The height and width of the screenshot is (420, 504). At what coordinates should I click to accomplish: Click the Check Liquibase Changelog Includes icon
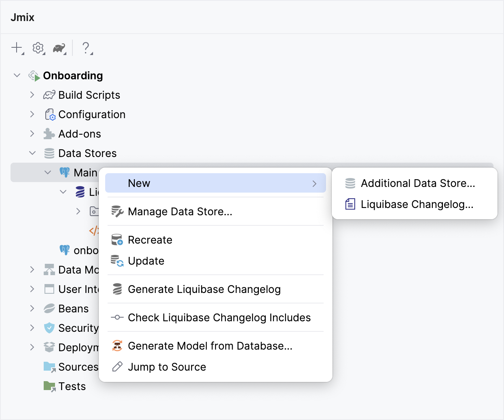click(x=117, y=318)
